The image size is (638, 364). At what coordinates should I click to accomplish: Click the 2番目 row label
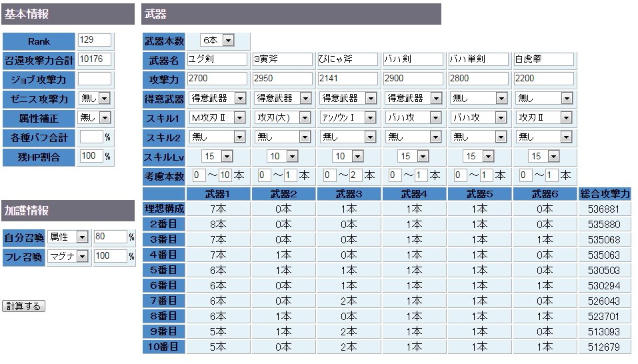click(x=164, y=224)
